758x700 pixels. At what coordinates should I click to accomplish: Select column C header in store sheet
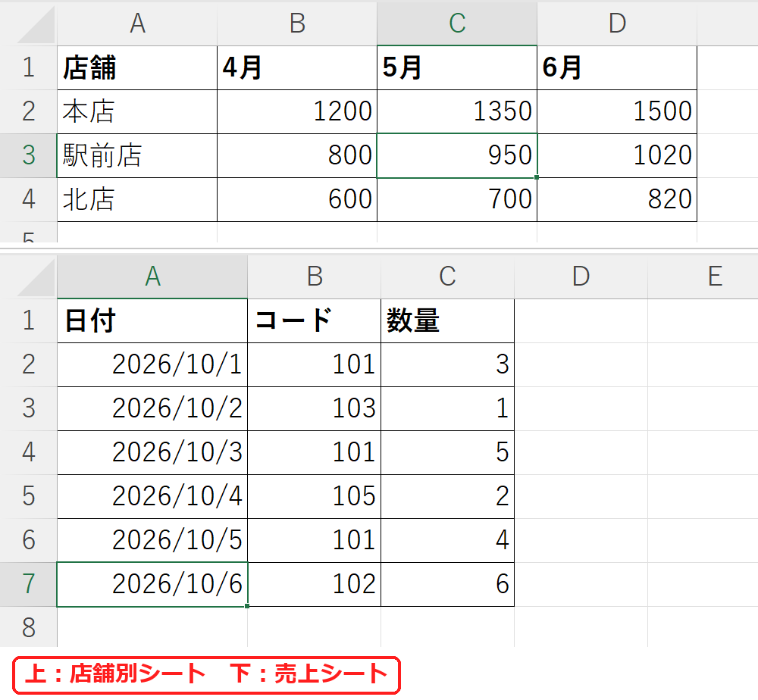pyautogui.click(x=457, y=24)
